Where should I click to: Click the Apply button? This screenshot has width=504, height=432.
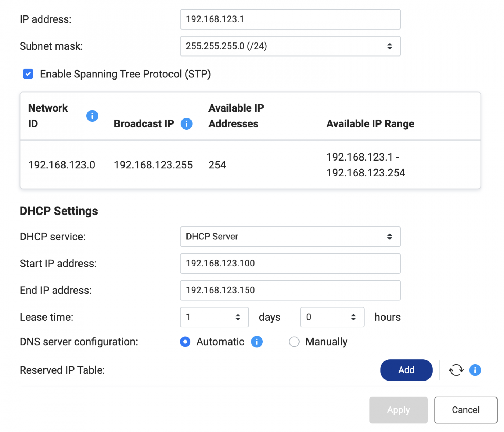click(398, 410)
